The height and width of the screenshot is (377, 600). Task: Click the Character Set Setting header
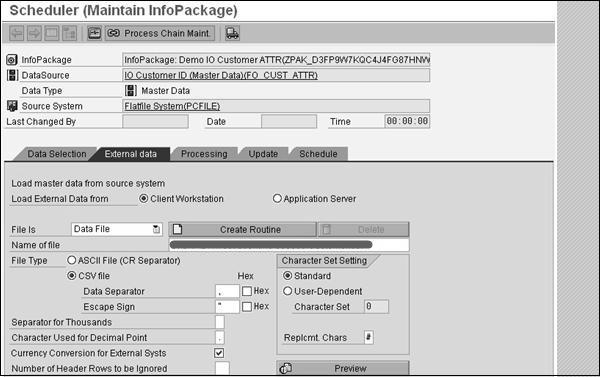pos(324,261)
